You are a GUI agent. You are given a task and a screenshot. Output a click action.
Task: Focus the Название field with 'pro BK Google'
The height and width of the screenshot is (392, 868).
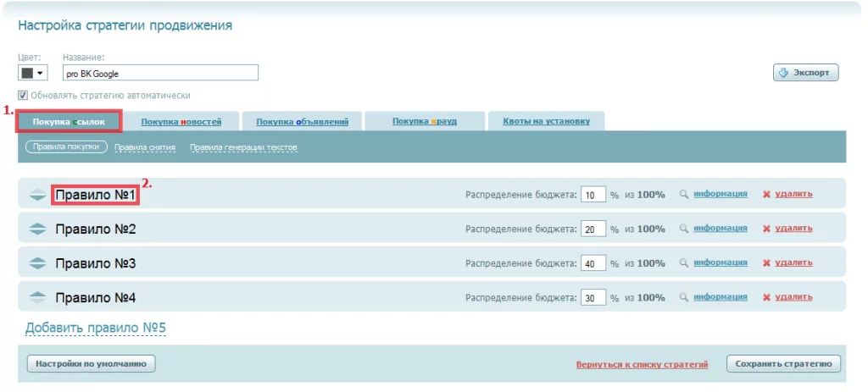pyautogui.click(x=160, y=73)
